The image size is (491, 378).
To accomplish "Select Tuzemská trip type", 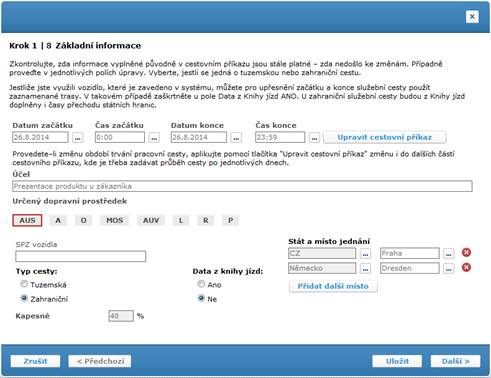I will coord(24,284).
